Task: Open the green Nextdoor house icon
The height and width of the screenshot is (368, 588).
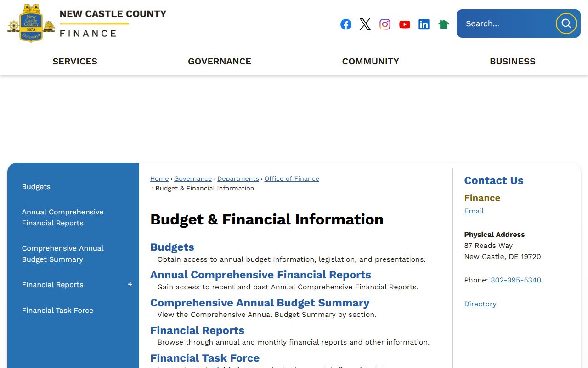Action: (x=444, y=24)
